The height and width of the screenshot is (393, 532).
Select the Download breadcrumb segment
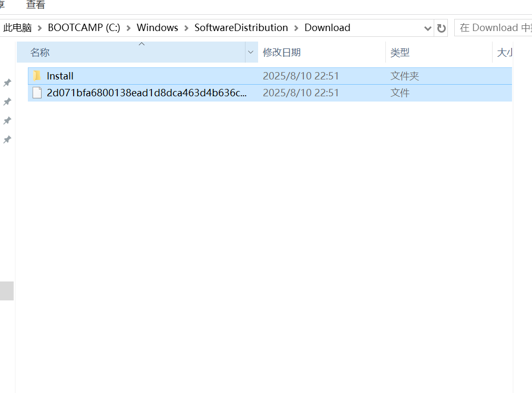click(x=327, y=27)
